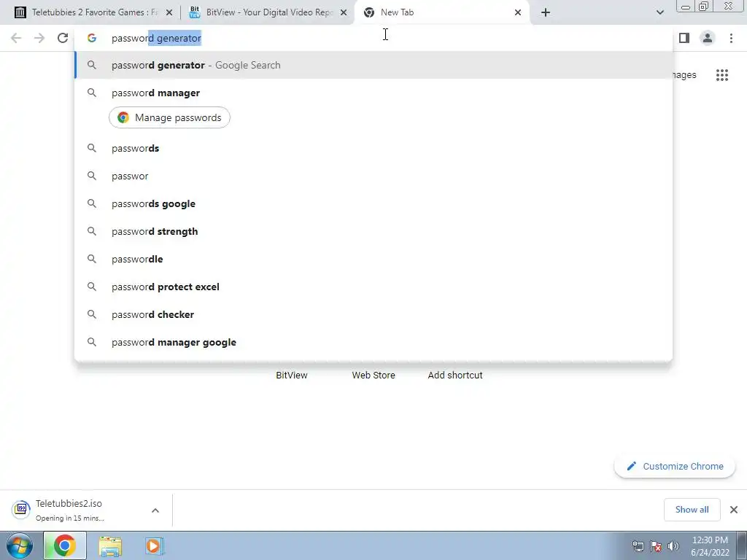This screenshot has width=747, height=560.
Task: Choose the 'passwords' suggestion
Action: coord(374,148)
